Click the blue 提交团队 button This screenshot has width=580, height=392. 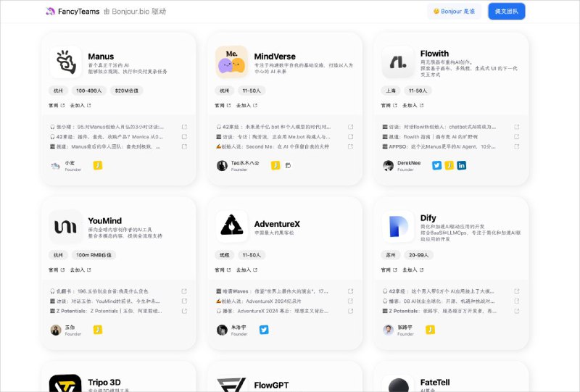(x=506, y=12)
